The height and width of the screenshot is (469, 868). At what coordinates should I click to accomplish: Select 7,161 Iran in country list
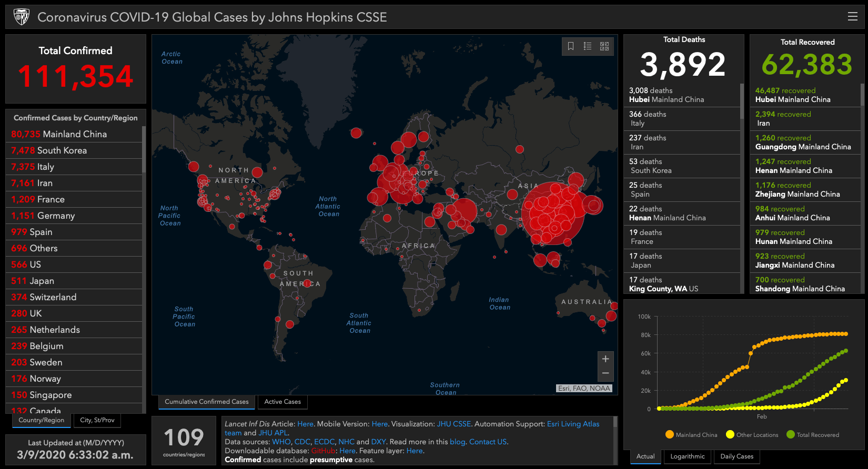point(74,183)
